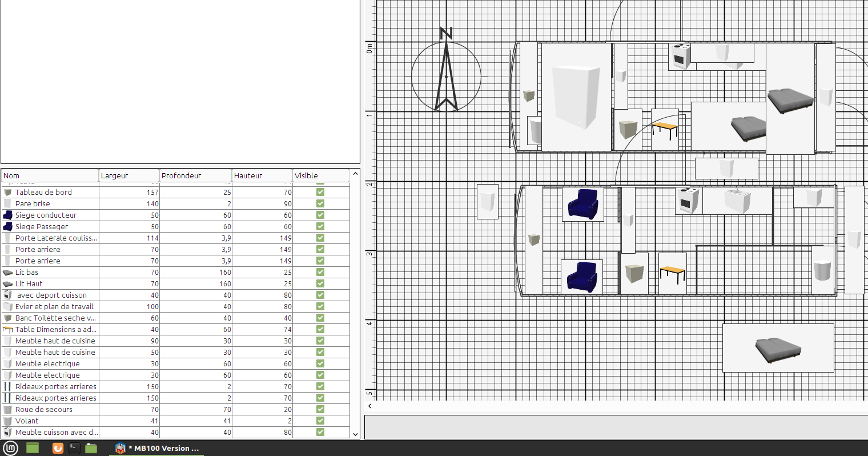Select the Roue de secours row
This screenshot has width=868, height=456.
(x=44, y=410)
